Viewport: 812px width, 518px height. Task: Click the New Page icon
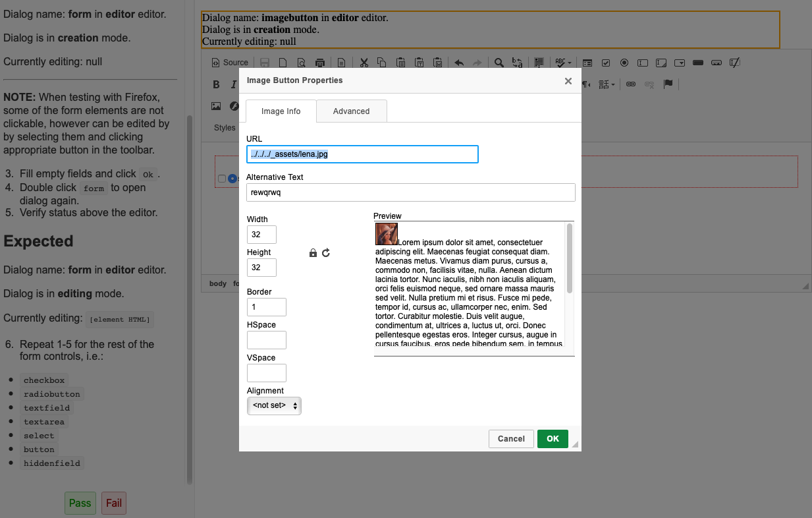pos(283,63)
